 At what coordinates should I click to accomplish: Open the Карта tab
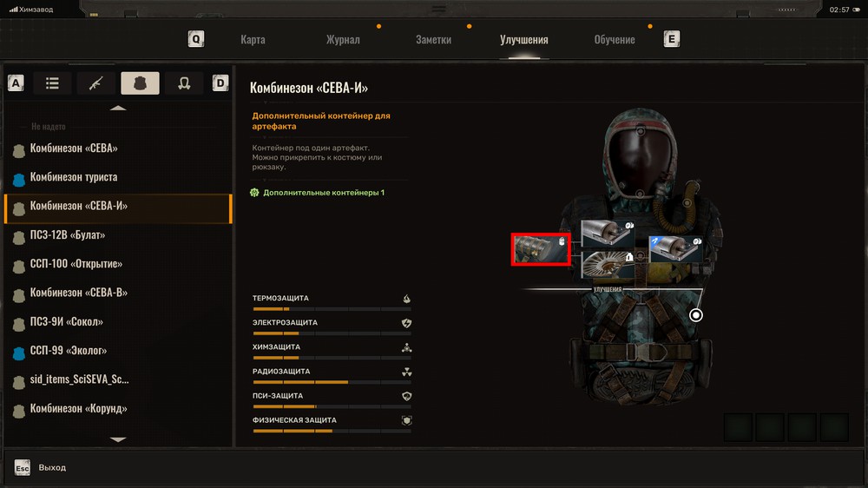(253, 40)
